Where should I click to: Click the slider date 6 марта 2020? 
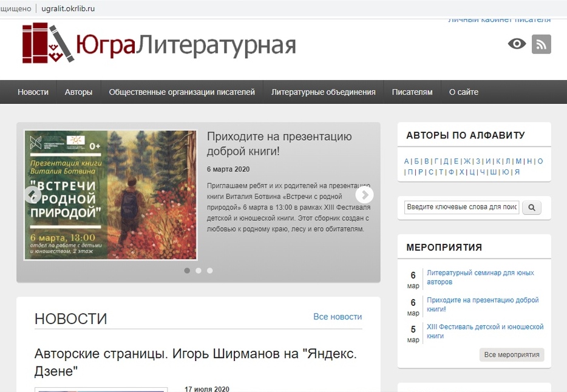click(228, 169)
